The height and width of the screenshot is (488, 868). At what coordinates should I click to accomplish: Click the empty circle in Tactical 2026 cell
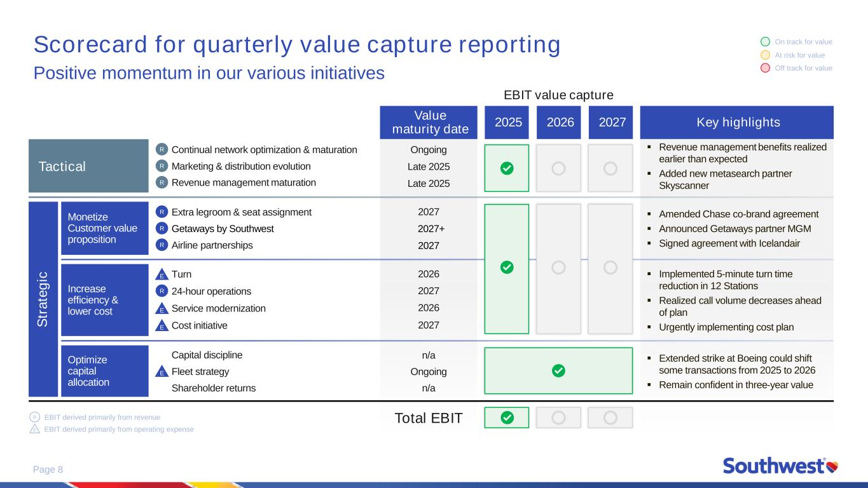pyautogui.click(x=558, y=168)
